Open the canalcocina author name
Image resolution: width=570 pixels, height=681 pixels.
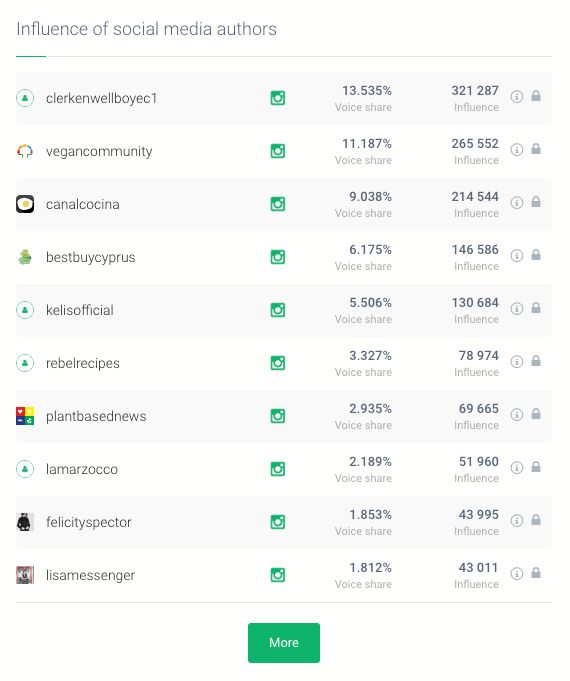pyautogui.click(x=83, y=204)
